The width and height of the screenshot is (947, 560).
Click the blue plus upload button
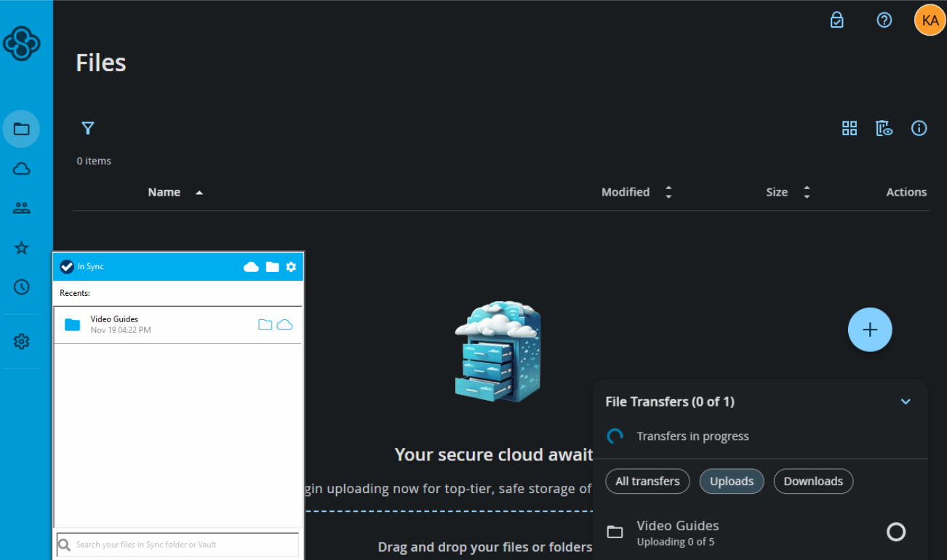point(870,329)
